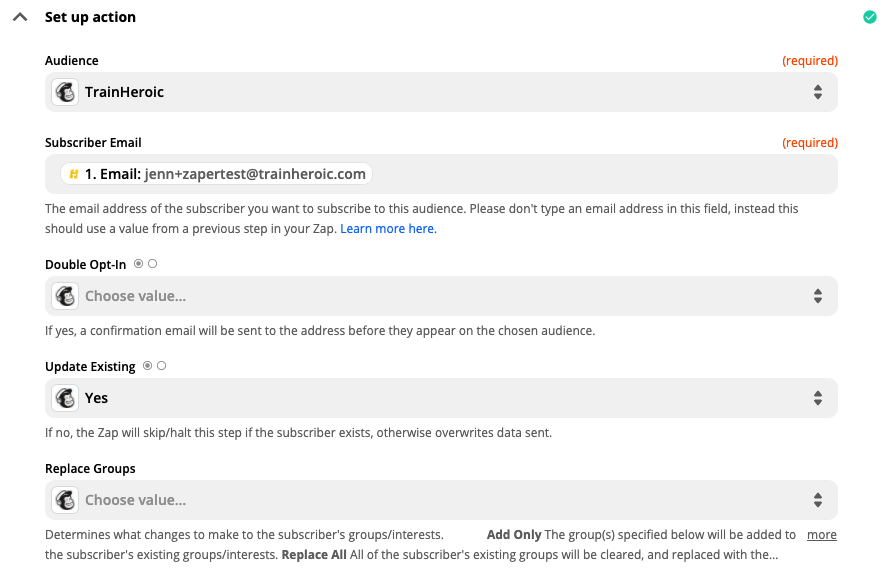Click empty area of Subscriber Email field
The width and height of the screenshot is (882, 573).
[605, 174]
